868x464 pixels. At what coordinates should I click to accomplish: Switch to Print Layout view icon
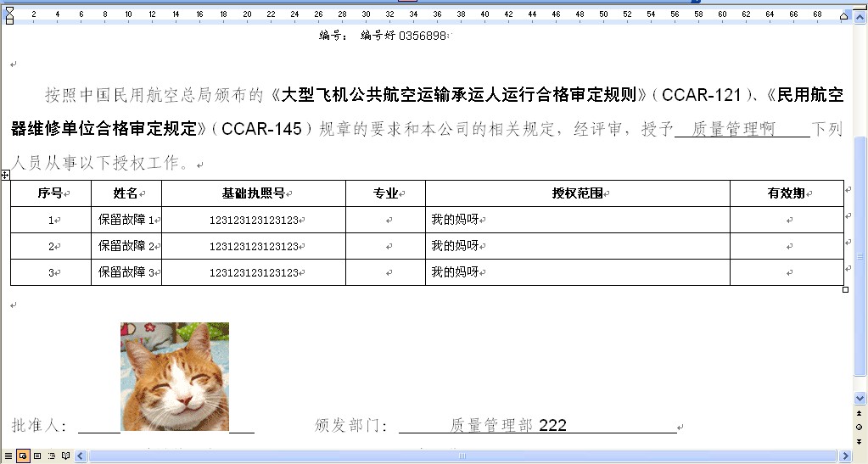point(37,456)
